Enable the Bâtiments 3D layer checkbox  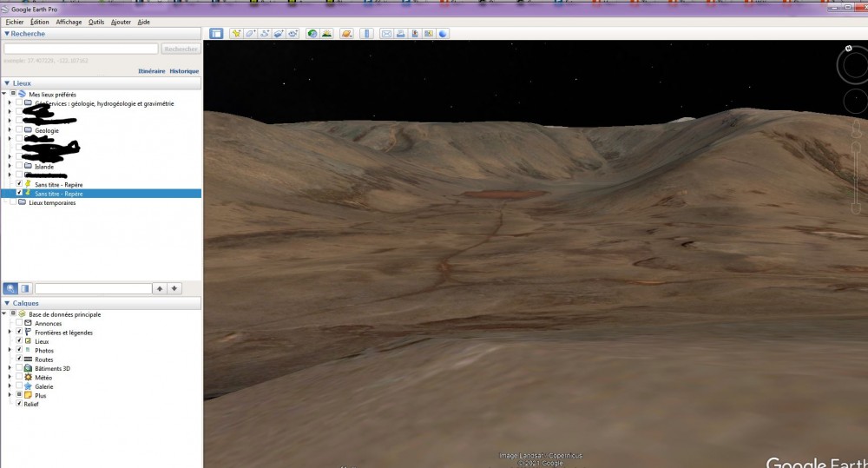[19, 368]
